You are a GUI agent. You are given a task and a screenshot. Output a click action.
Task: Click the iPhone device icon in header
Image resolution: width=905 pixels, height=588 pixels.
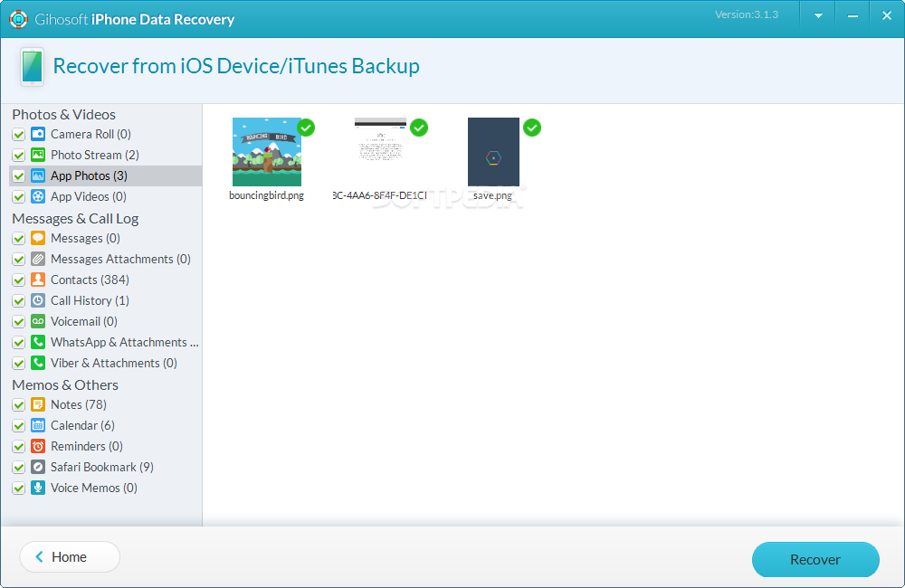[x=33, y=67]
